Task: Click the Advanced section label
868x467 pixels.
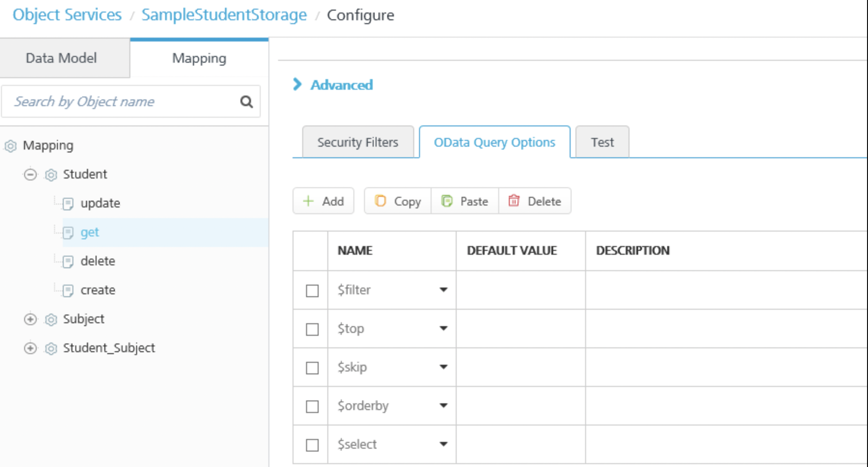Action: pos(341,85)
